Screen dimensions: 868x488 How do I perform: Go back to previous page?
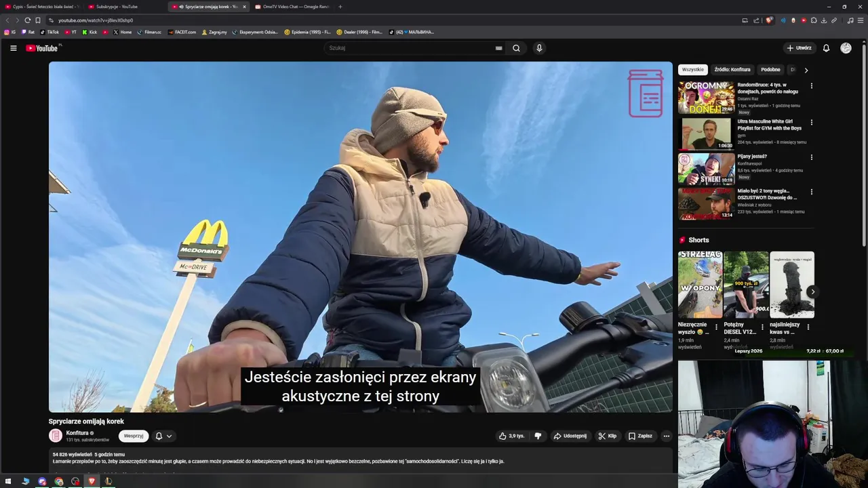point(7,20)
